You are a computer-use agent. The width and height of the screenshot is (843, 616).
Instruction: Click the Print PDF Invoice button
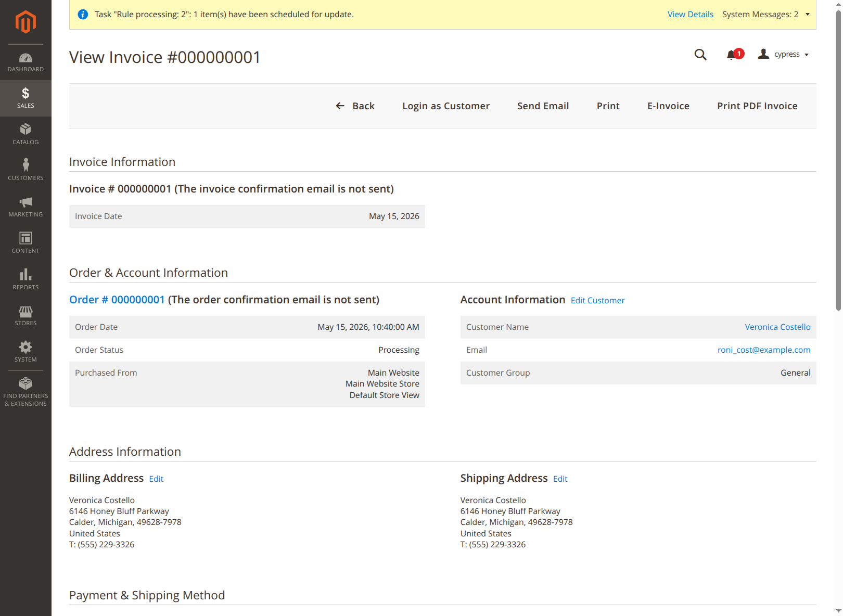[x=757, y=106]
